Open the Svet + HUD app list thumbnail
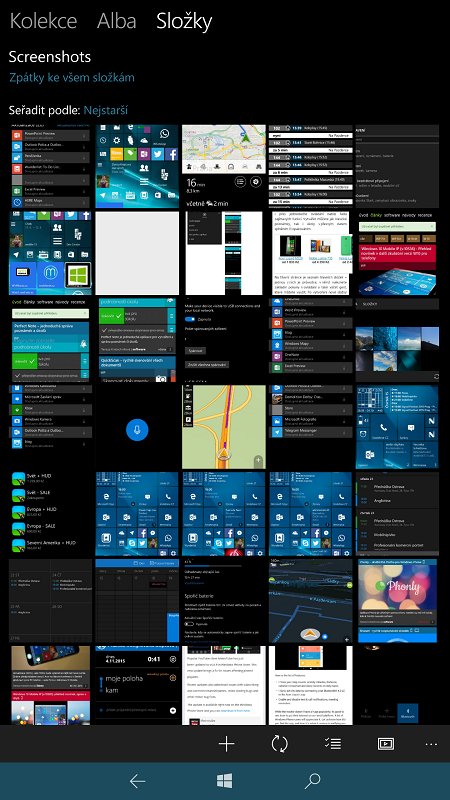The image size is (450, 800). pos(51,514)
